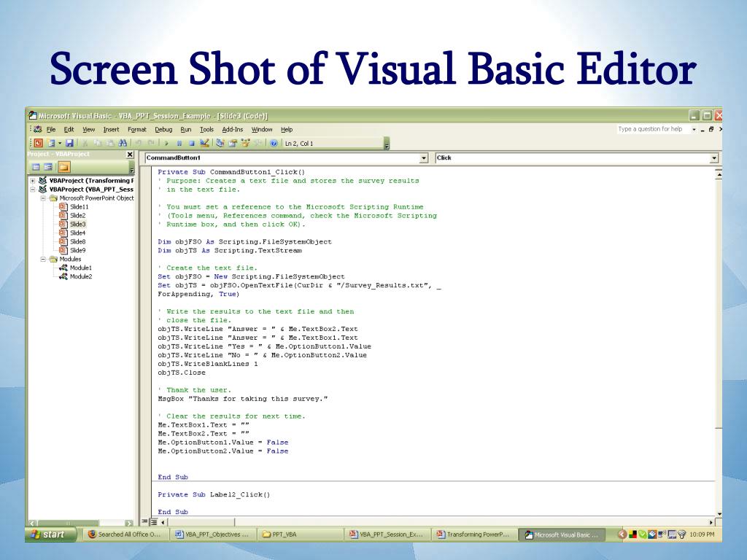
Task: Click the Paste icon in toolbar
Action: pos(109,143)
